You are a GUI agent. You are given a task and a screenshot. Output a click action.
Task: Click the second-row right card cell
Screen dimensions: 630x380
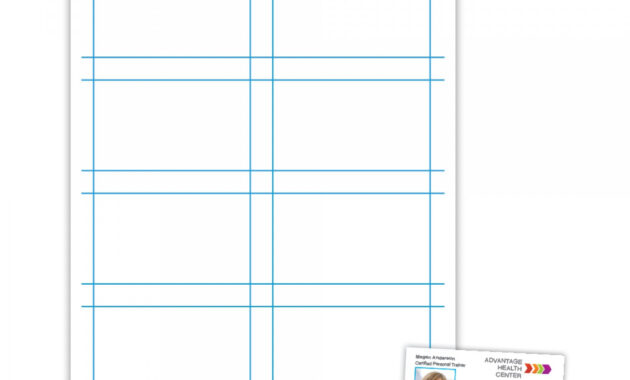352,125
